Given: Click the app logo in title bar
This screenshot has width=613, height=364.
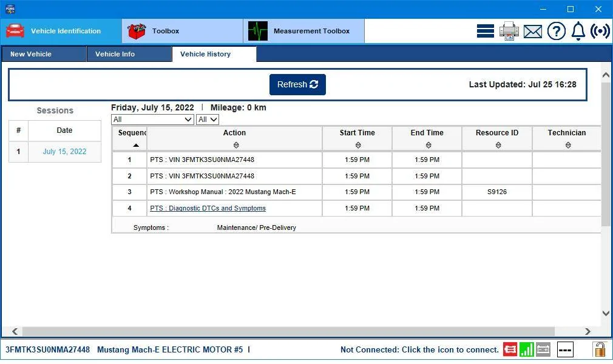Looking at the screenshot, I should click(10, 8).
